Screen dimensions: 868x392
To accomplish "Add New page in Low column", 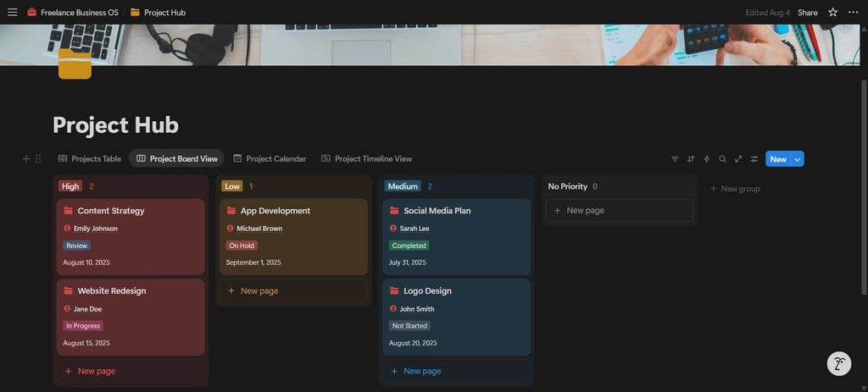I will (x=293, y=290).
